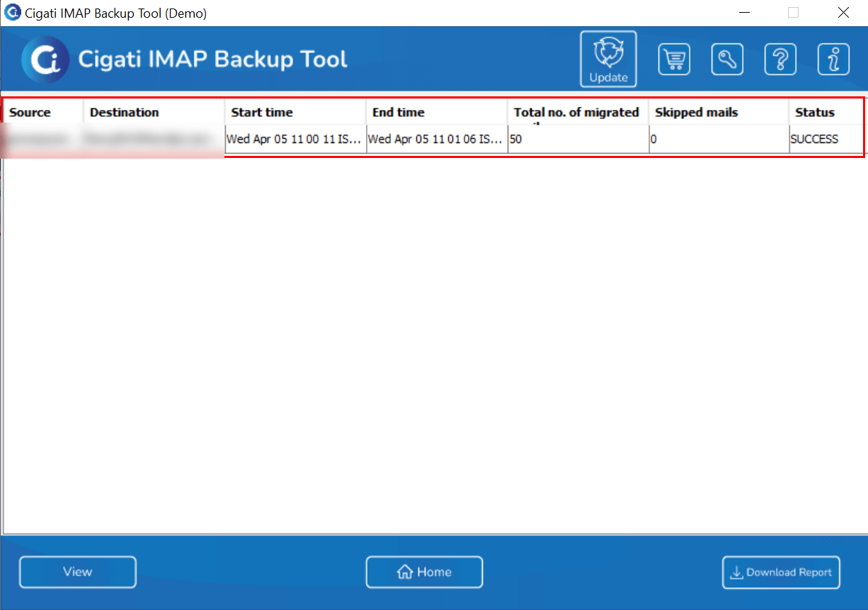
Task: Click the View button
Action: point(78,572)
